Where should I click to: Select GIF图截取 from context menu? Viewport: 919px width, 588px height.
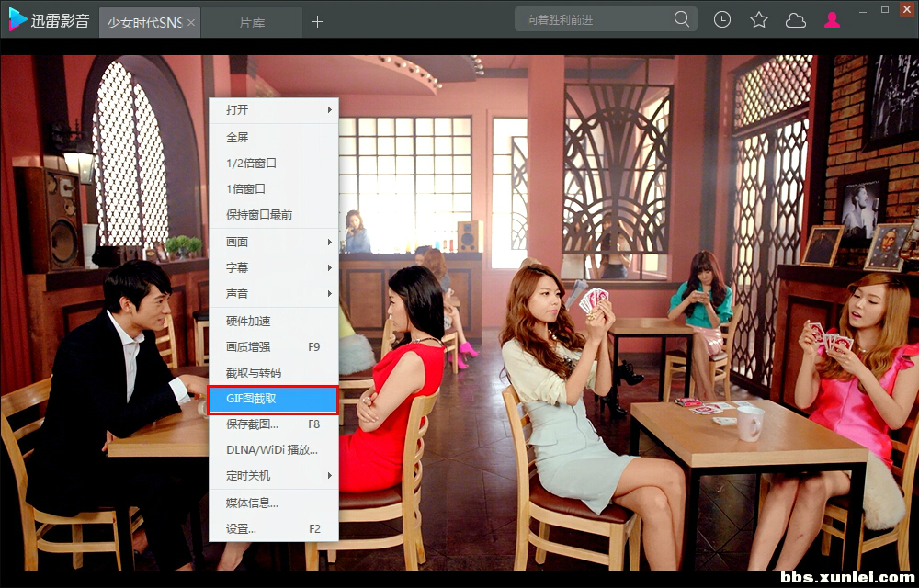pyautogui.click(x=273, y=399)
